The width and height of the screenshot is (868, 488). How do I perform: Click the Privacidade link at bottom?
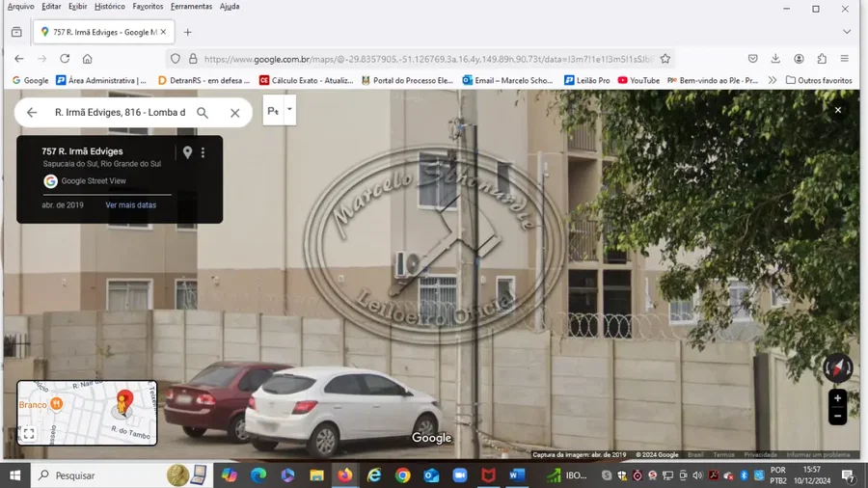click(761, 455)
